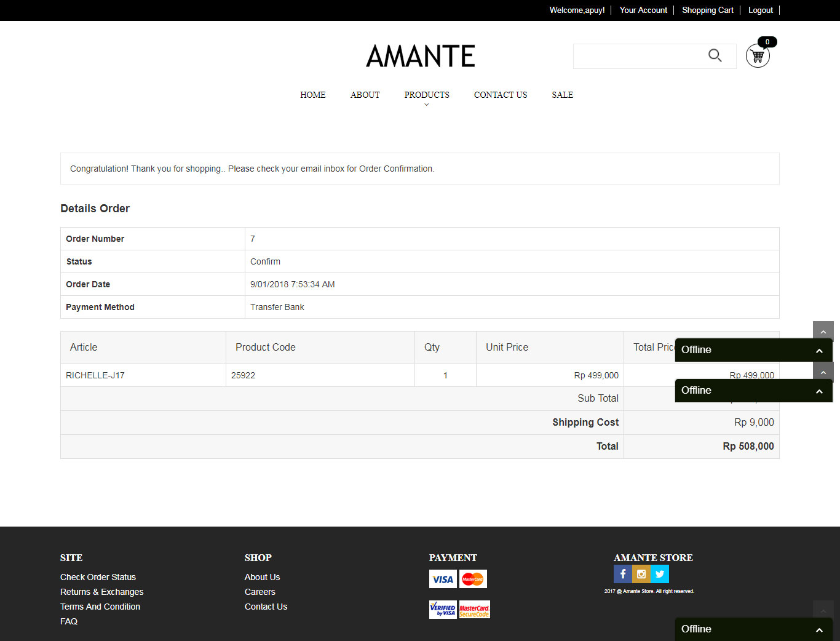Click the Product Code column header
840x641 pixels.
tap(266, 347)
